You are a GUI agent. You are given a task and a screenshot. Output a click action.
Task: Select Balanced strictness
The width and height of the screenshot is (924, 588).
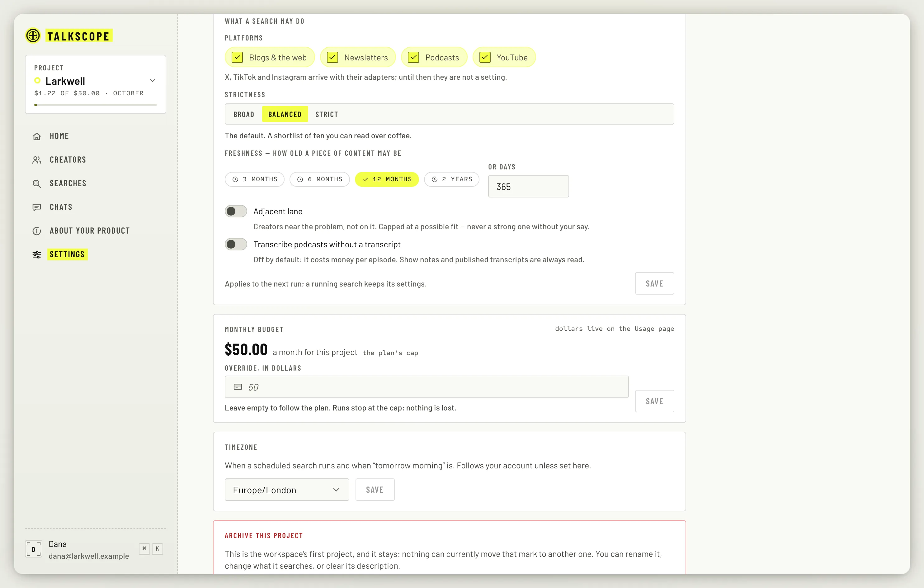click(x=285, y=114)
